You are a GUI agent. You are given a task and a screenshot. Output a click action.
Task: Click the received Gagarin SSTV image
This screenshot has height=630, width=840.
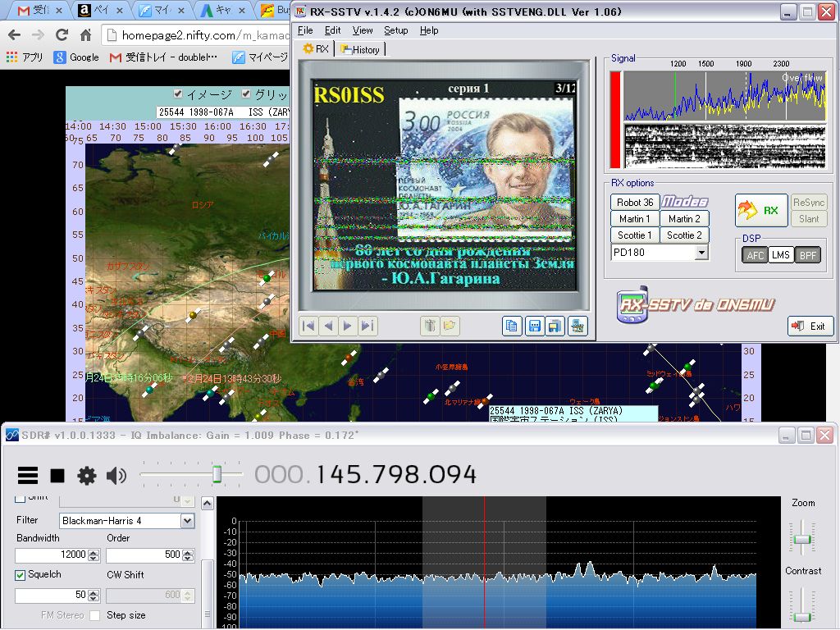tap(444, 185)
